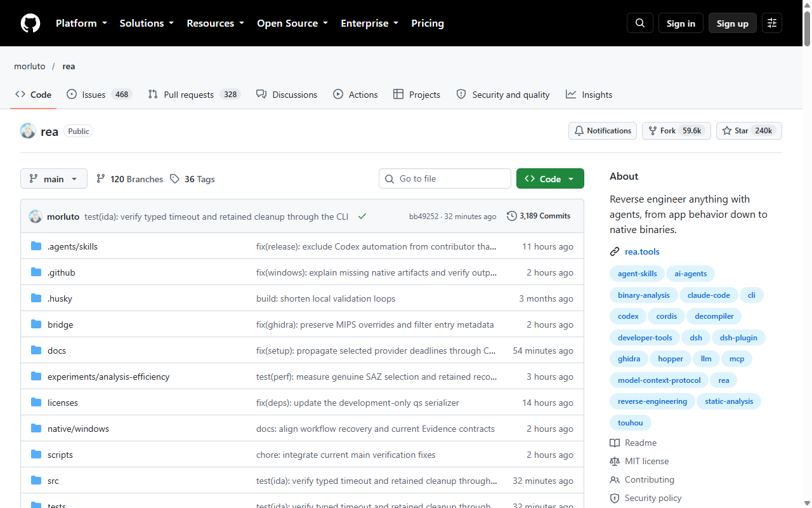The width and height of the screenshot is (812, 508).
Task: Click the bridge folder icon
Action: 36,324
